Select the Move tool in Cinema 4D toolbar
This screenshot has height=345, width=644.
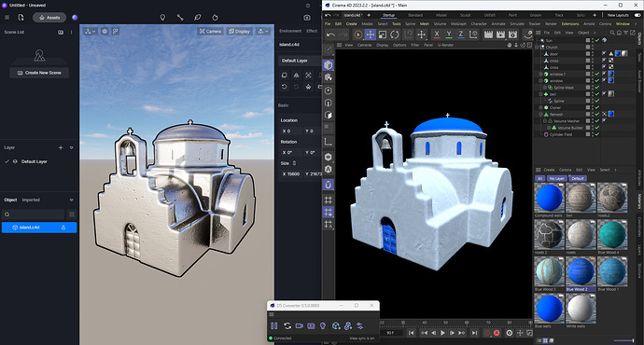pos(371,34)
